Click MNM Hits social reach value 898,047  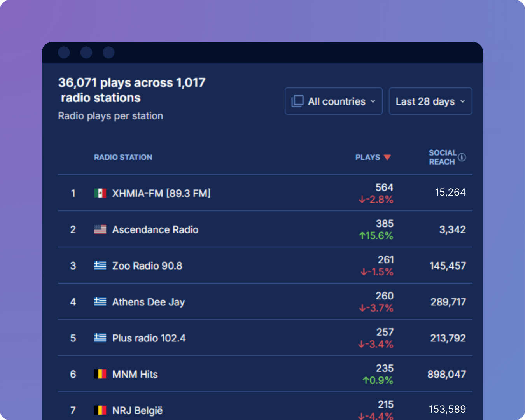click(x=446, y=374)
